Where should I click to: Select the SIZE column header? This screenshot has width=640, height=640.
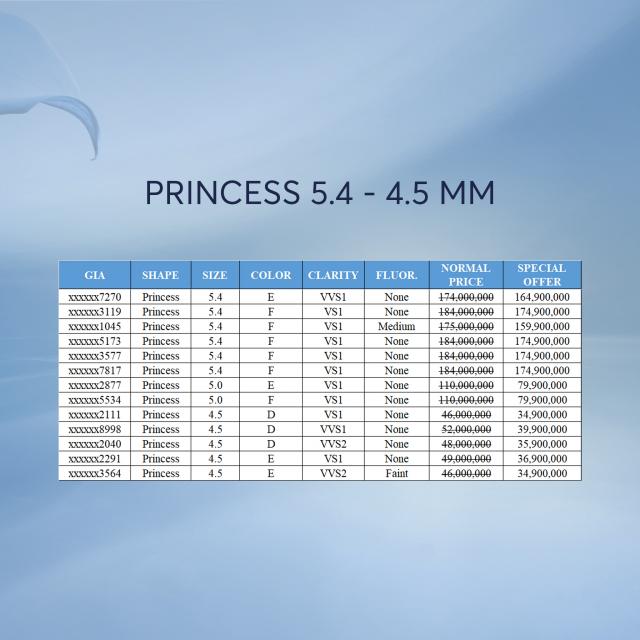click(x=215, y=275)
